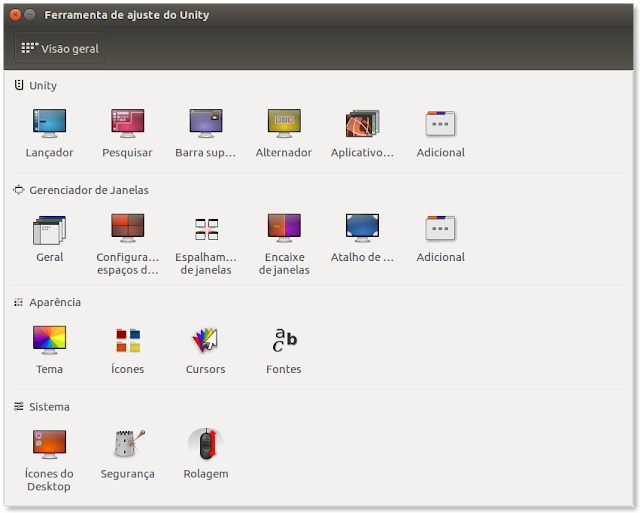Open the Alternador settings
640x513 pixels.
[x=283, y=124]
